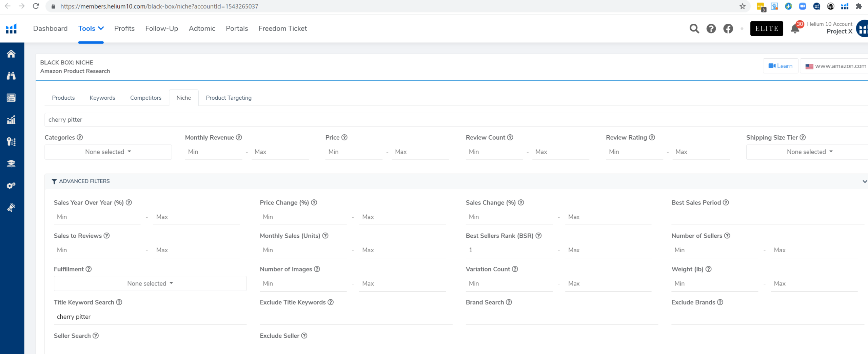Open the Fulfillment None selected dropdown
The height and width of the screenshot is (354, 868).
[150, 283]
